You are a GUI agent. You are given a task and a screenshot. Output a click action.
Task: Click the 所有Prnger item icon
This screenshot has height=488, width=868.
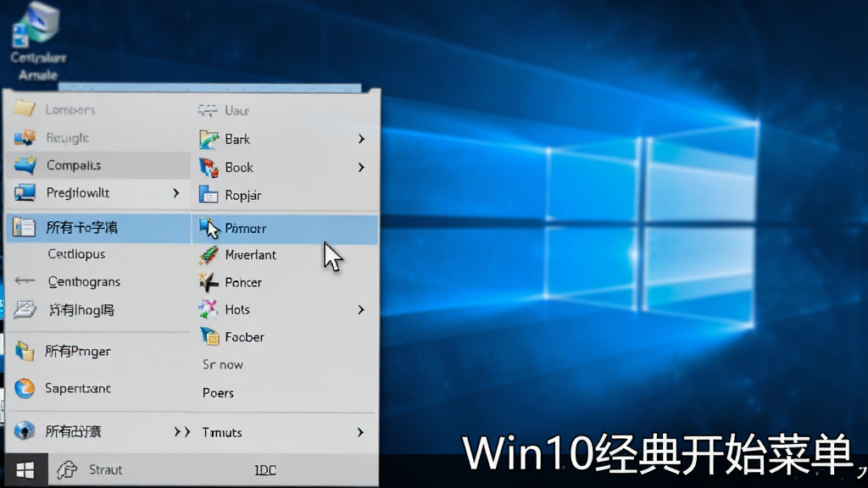pos(25,352)
